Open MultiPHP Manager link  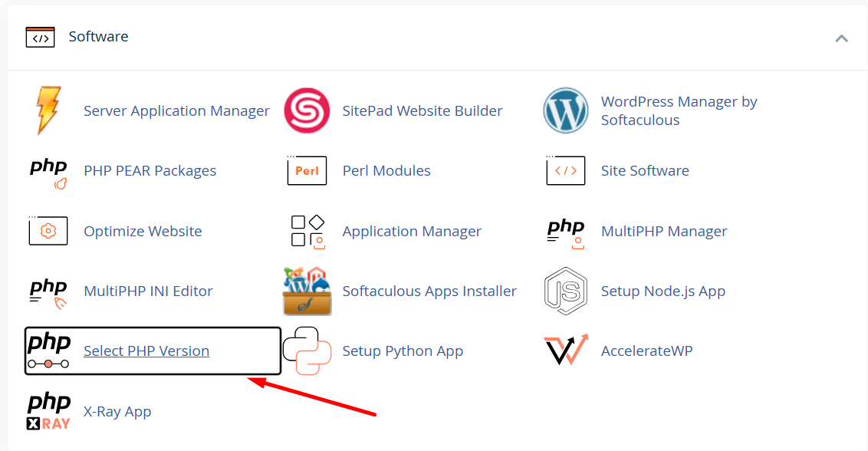coord(664,231)
